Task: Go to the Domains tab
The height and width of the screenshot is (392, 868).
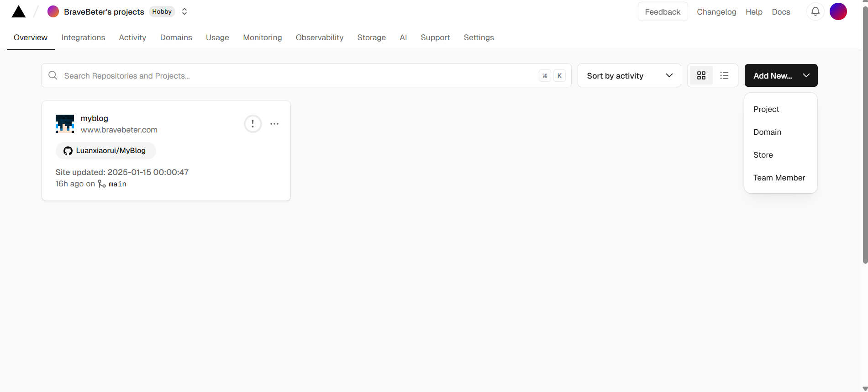Action: [x=176, y=37]
